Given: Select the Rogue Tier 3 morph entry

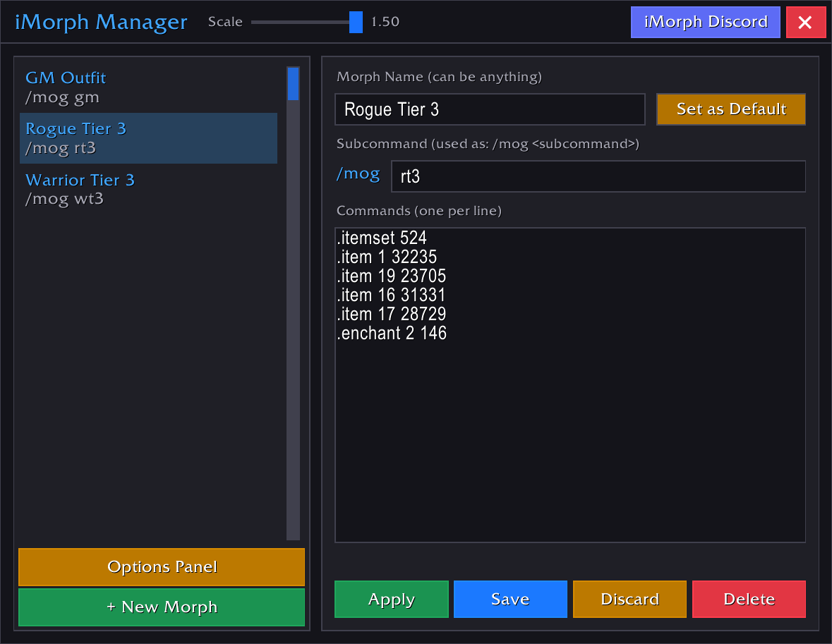Looking at the screenshot, I should 149,138.
